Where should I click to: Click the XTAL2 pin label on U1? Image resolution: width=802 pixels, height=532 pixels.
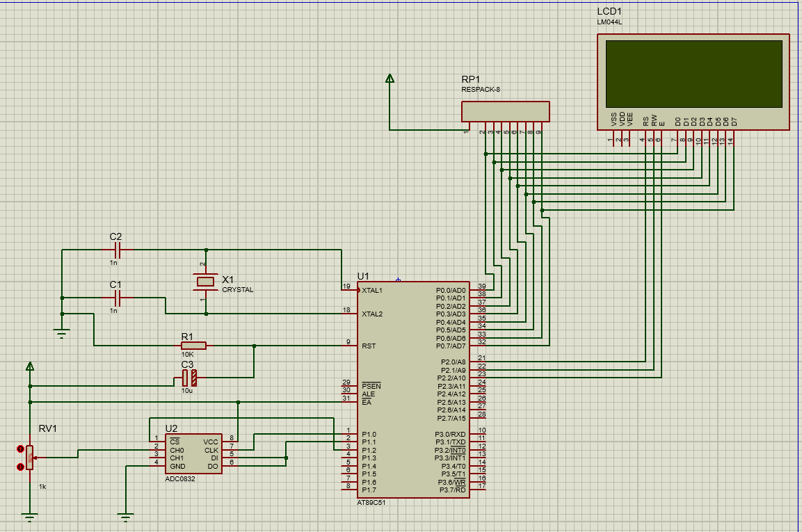pos(372,314)
